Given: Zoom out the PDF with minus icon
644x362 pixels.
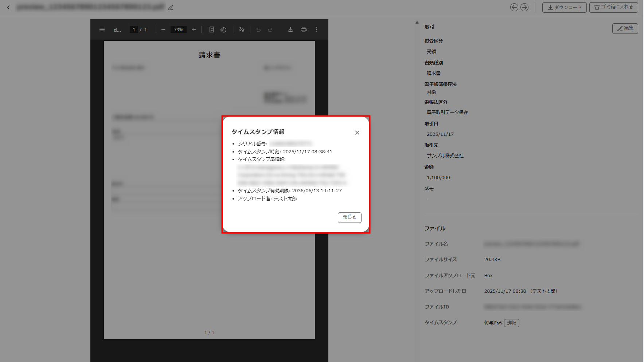Looking at the screenshot, I should click(x=163, y=29).
